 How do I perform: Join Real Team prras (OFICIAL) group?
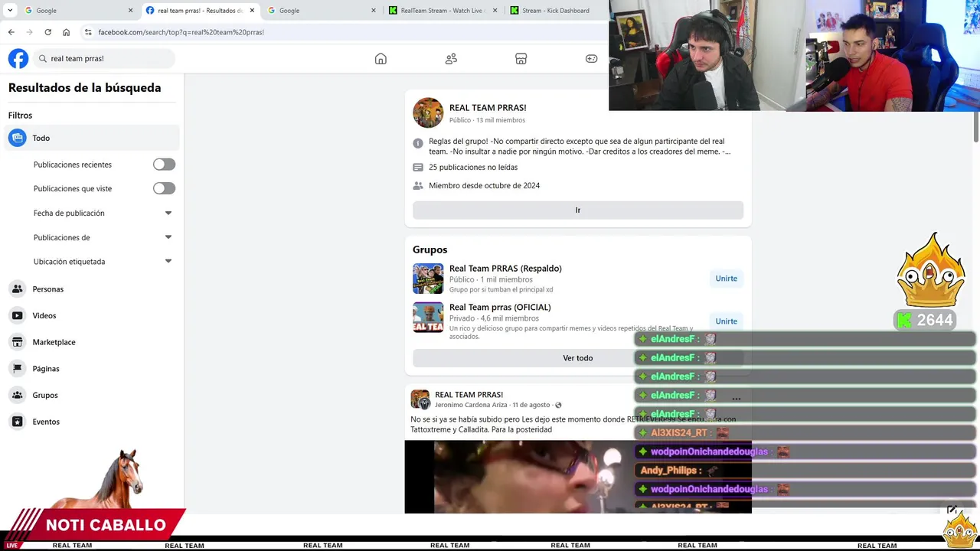[x=727, y=321]
